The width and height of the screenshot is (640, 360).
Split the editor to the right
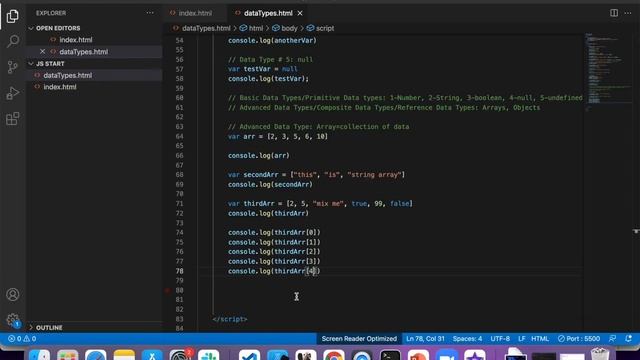614,13
